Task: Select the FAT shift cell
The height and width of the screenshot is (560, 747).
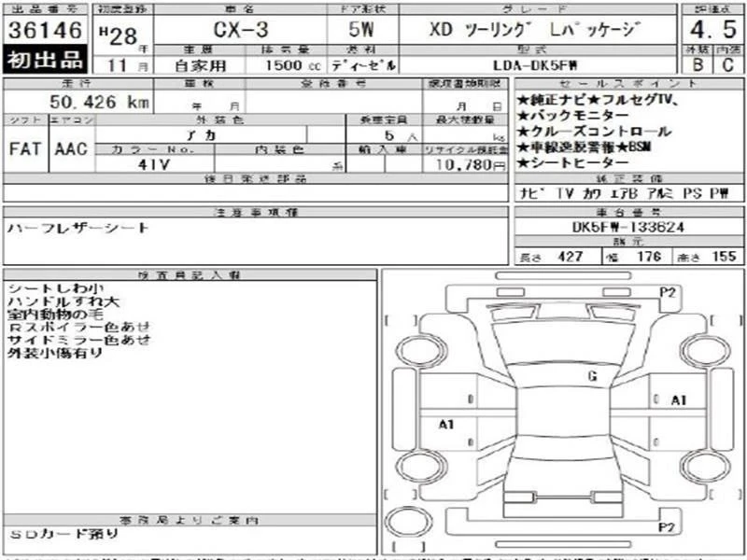Action: [24, 148]
